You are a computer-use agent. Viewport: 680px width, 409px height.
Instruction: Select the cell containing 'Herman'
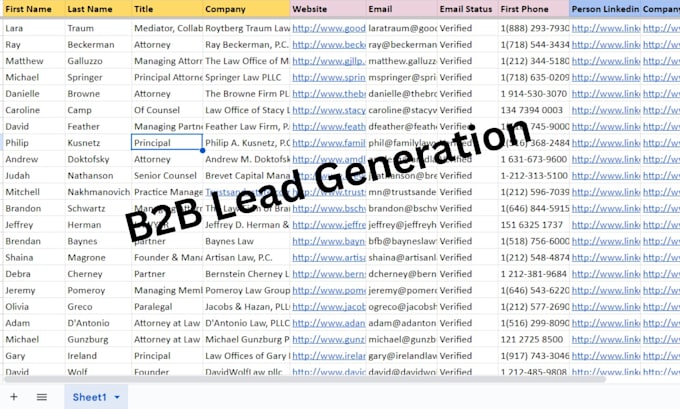coord(98,225)
